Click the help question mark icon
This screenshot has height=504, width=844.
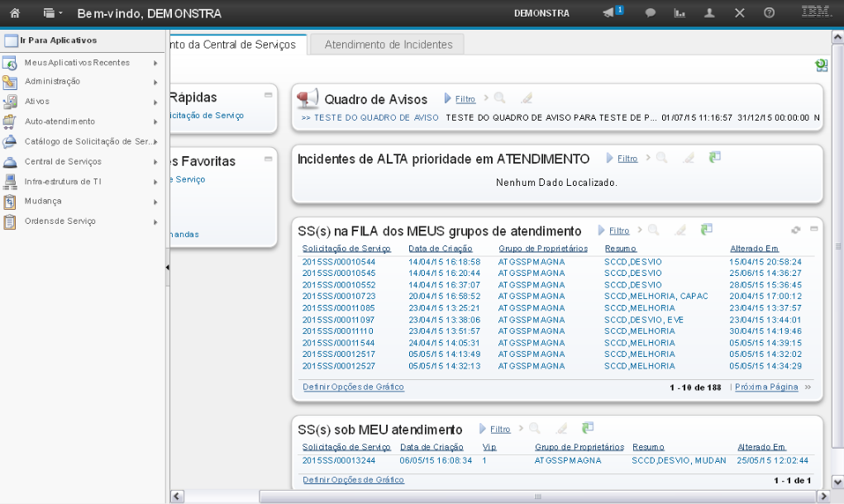coord(769,14)
